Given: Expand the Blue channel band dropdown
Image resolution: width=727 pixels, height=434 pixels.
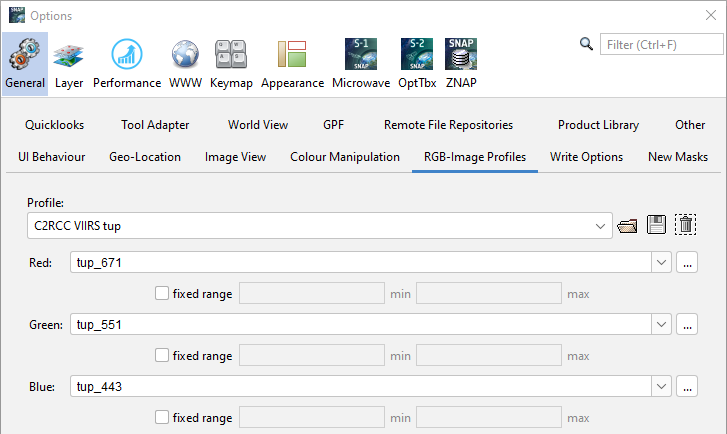Looking at the screenshot, I should point(661,386).
